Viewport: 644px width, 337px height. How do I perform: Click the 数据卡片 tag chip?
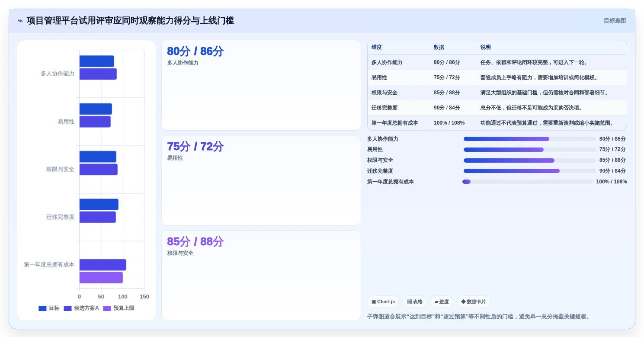[473, 302]
